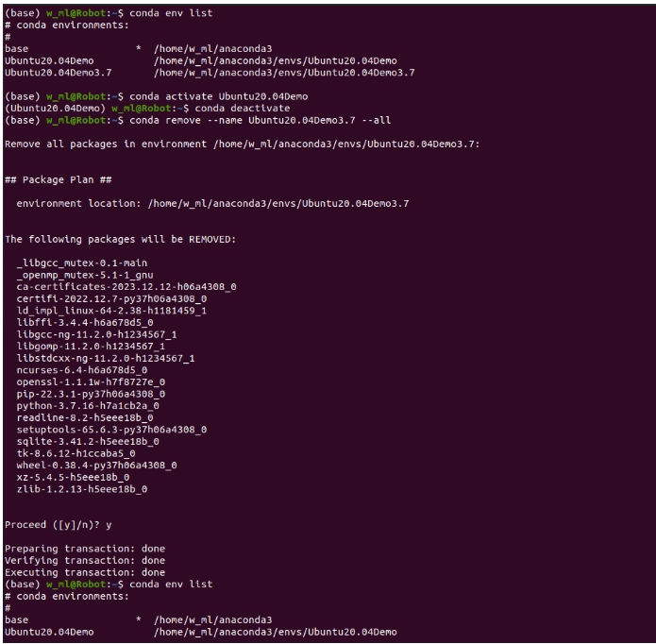
Task: Click the "environment location:" path line
Action: pos(212,203)
